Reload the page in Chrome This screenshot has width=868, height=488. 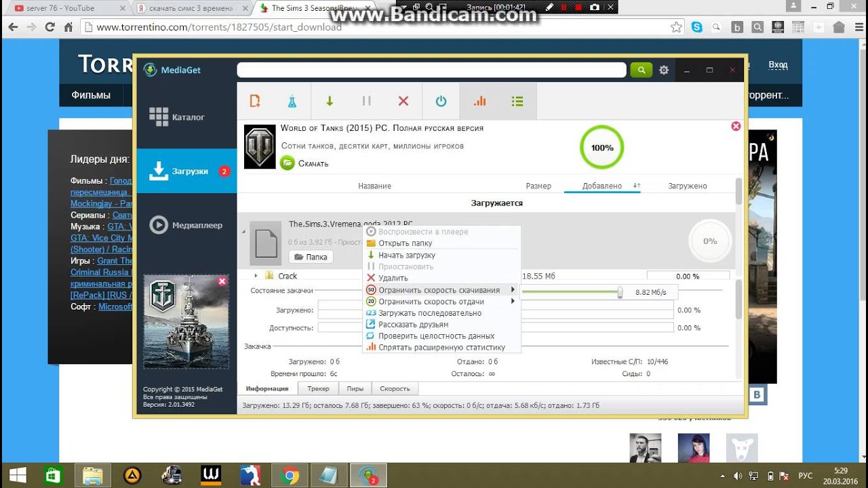tap(50, 27)
